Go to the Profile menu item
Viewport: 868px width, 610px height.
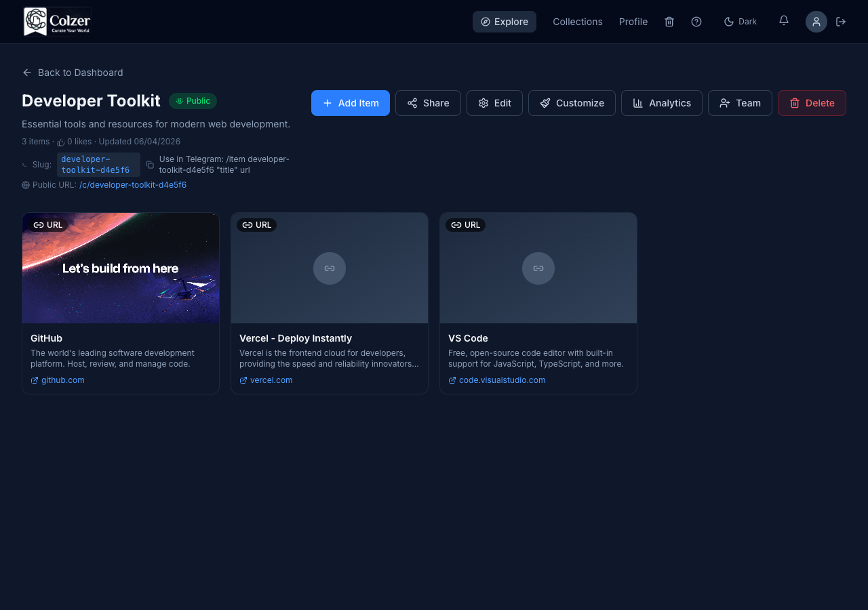[x=633, y=21]
